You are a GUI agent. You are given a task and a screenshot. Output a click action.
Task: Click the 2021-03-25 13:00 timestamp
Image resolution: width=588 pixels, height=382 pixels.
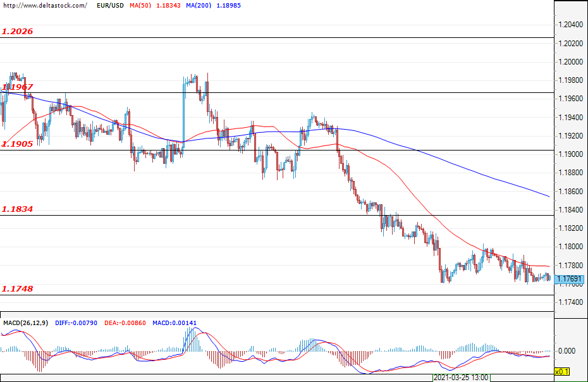[x=462, y=378]
